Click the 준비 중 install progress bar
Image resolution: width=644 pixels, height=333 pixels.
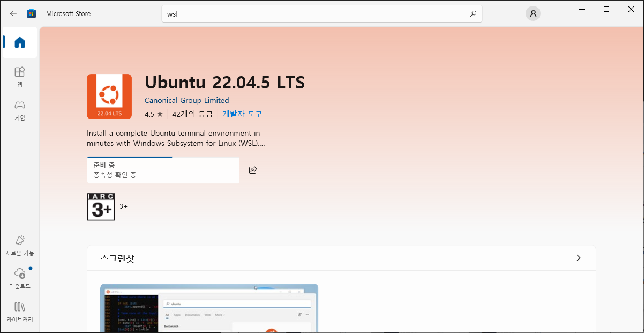click(x=163, y=170)
